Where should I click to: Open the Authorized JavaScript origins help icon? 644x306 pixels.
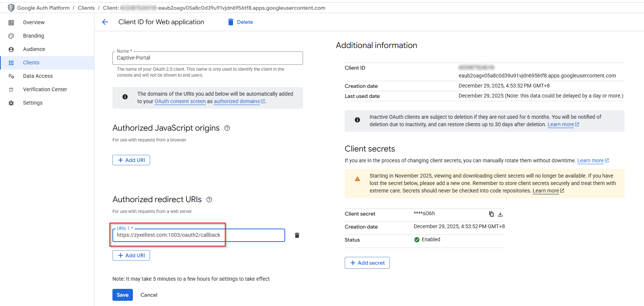(x=227, y=128)
